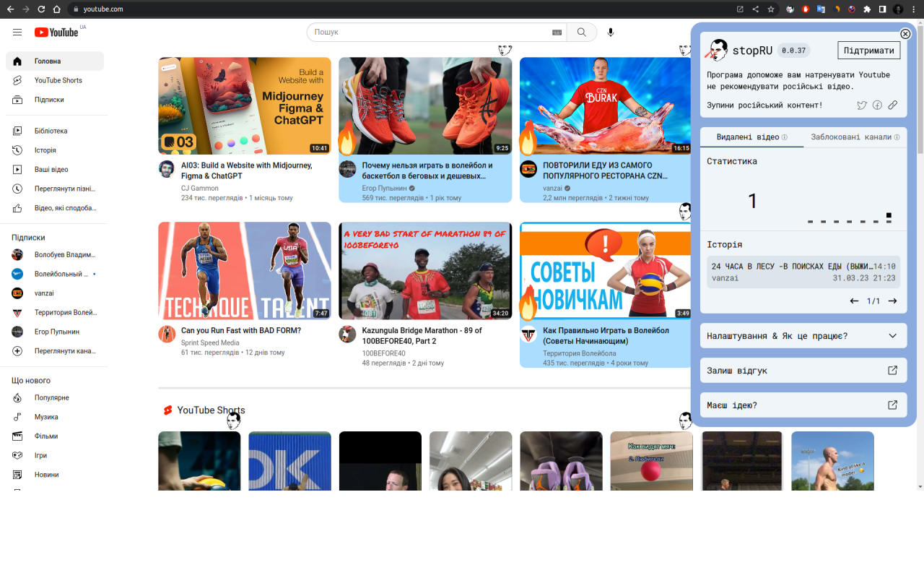Switch to Заблоковані канали tab

(855, 137)
